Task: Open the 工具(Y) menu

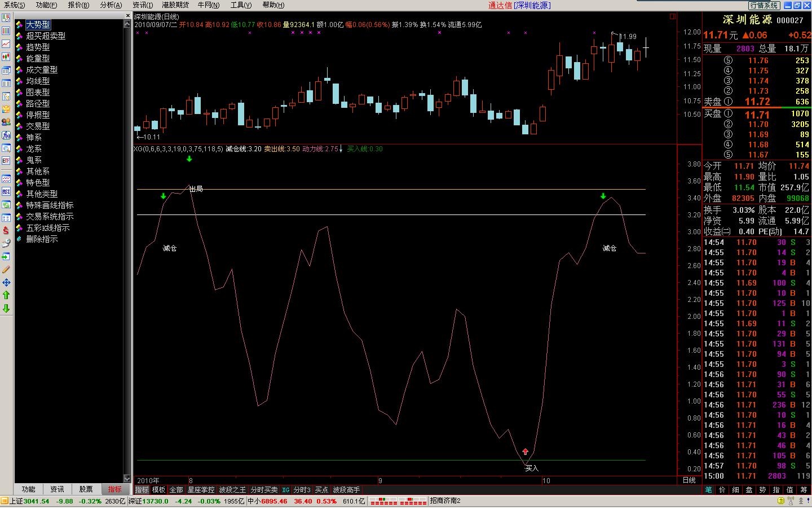Action: (241, 5)
